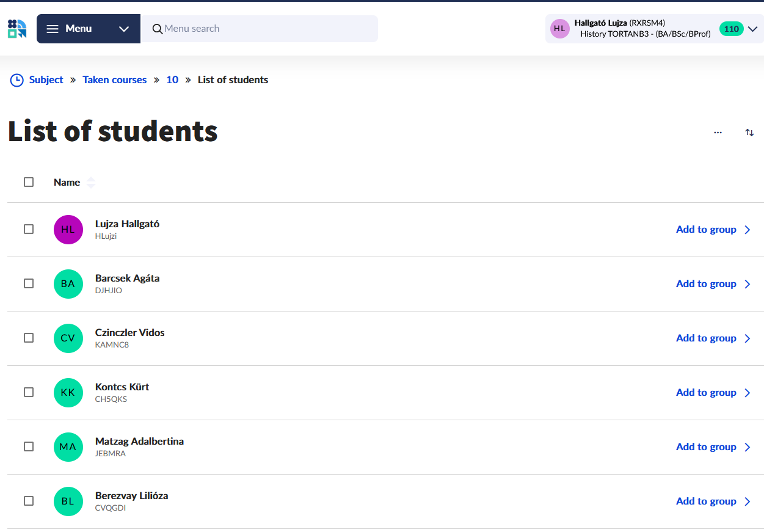Click the Neptun logo icon

[x=17, y=29]
